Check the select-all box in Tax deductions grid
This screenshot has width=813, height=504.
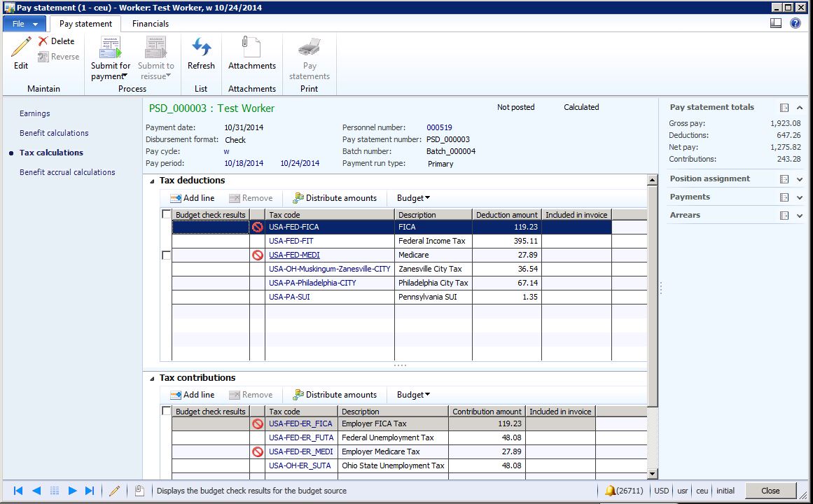click(167, 214)
